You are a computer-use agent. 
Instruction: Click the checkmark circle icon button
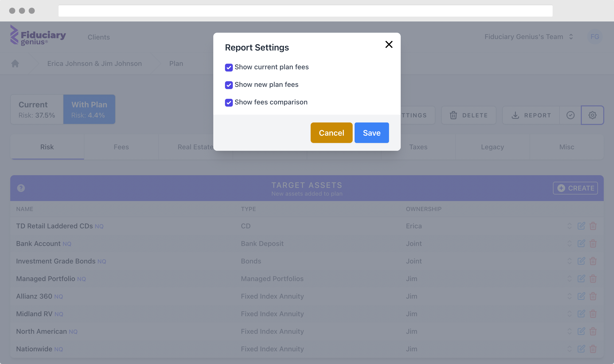pyautogui.click(x=570, y=115)
